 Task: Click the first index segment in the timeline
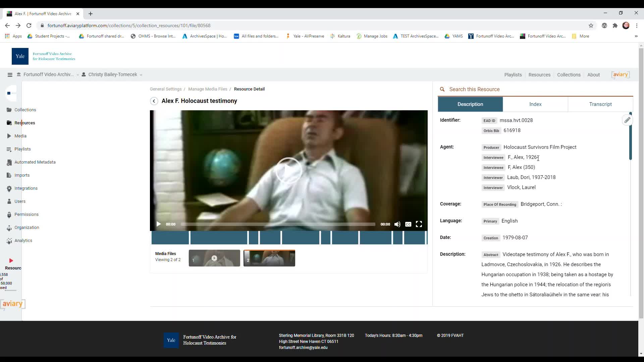tap(170, 238)
